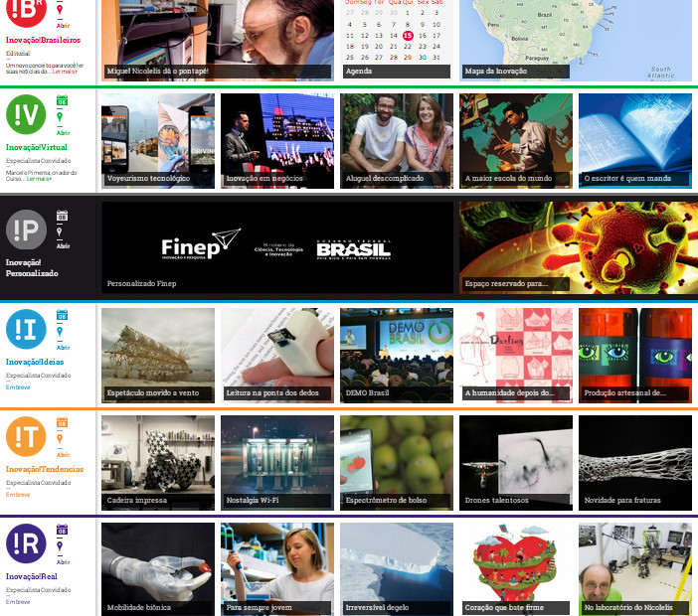
Task: Click the gray !P circle logo
Action: pos(26,230)
